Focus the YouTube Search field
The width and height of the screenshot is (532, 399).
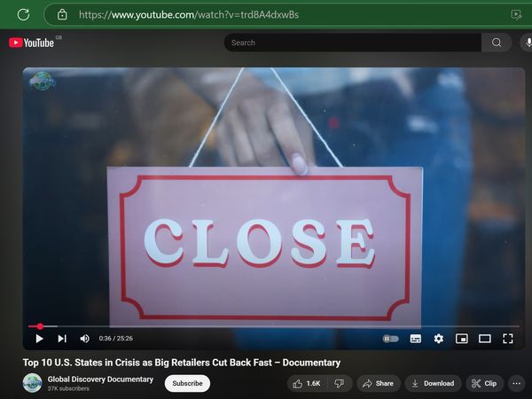click(353, 43)
